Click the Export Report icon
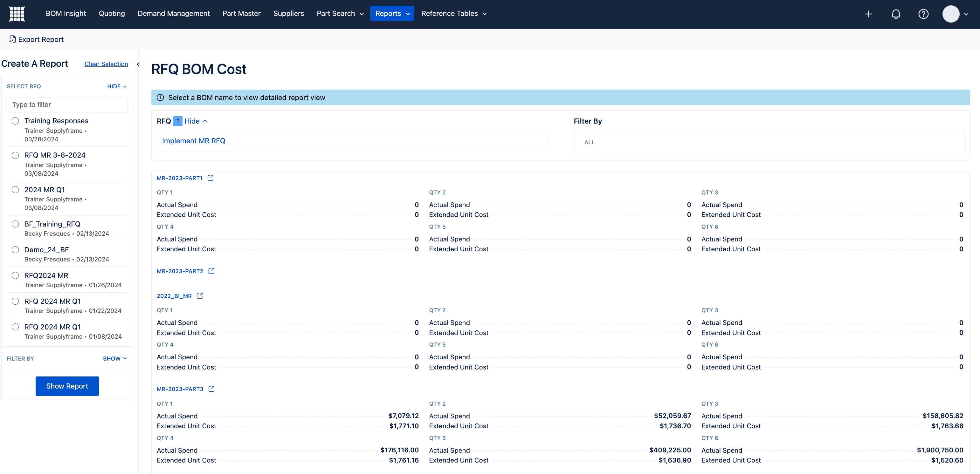 click(x=12, y=39)
